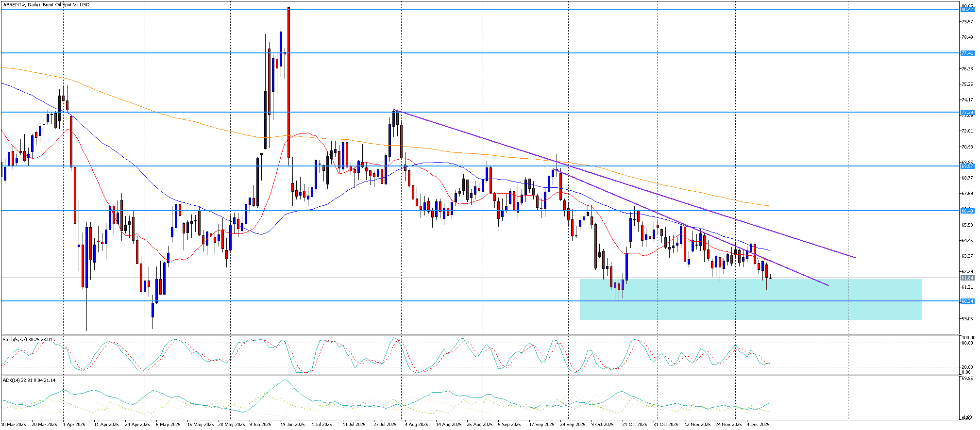Click the current price 61.84 label
This screenshot has height=430, width=980.
(x=967, y=278)
